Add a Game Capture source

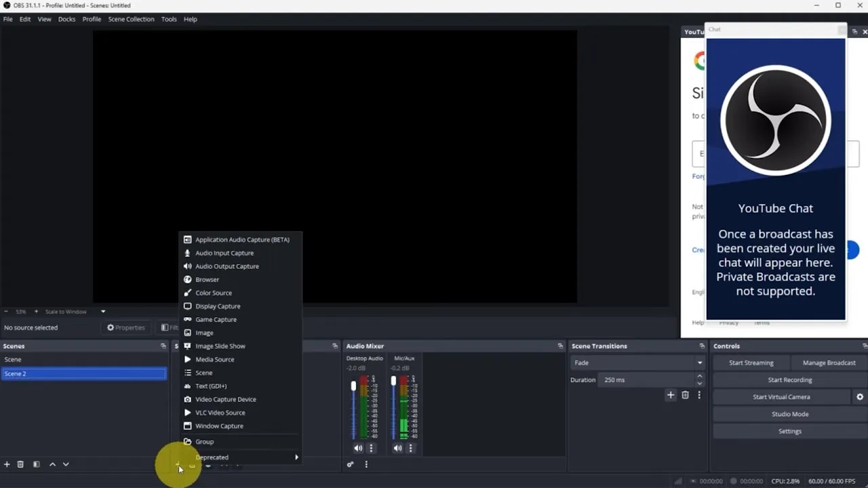pyautogui.click(x=216, y=319)
